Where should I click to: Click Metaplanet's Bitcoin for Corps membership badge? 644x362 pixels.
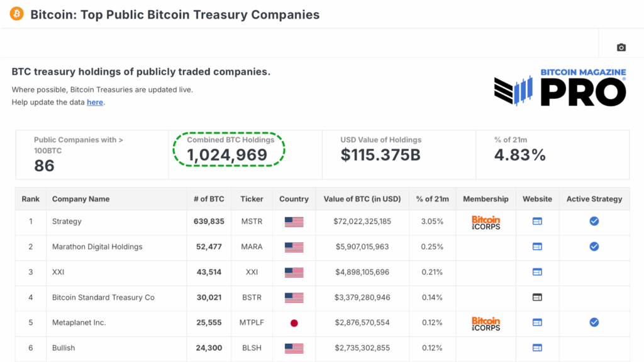(x=486, y=323)
